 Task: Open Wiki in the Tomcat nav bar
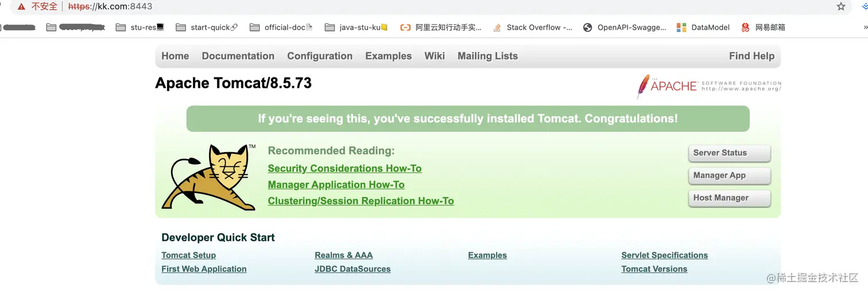pyautogui.click(x=435, y=56)
